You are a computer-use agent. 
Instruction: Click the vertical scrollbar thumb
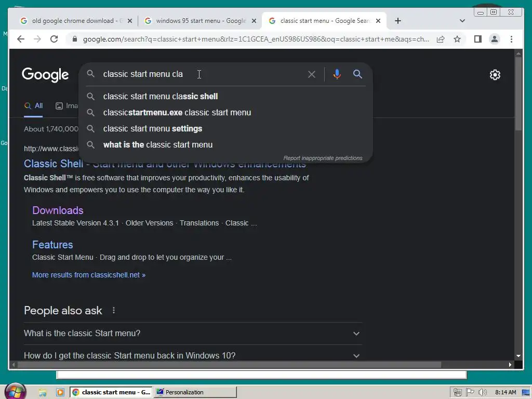tap(518, 94)
